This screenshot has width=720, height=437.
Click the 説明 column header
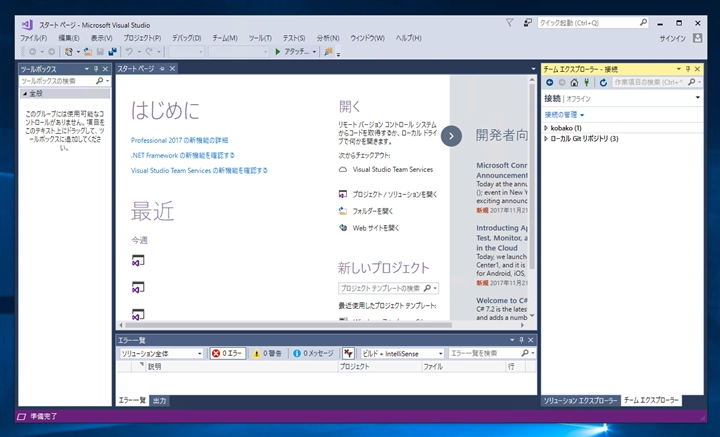pyautogui.click(x=241, y=366)
